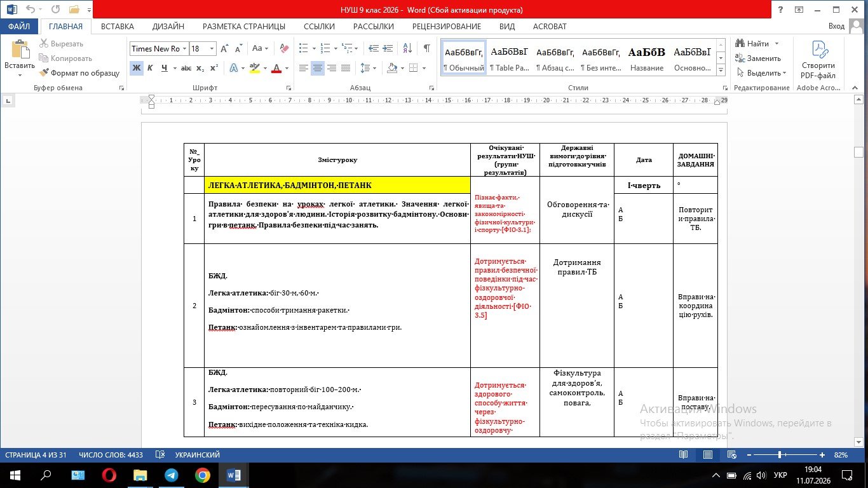868x488 pixels.
Task: Increase font size with the grow font icon
Action: coord(224,48)
